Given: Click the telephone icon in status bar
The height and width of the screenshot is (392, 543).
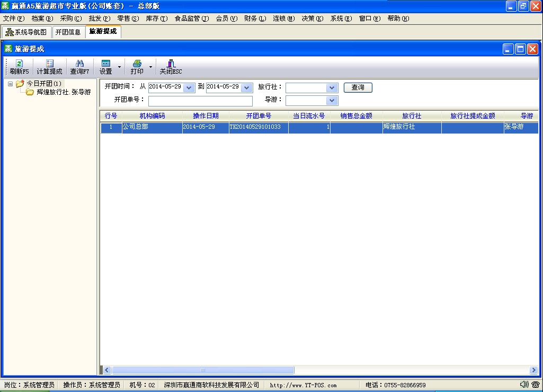Looking at the screenshot, I should pyautogui.click(x=535, y=385).
